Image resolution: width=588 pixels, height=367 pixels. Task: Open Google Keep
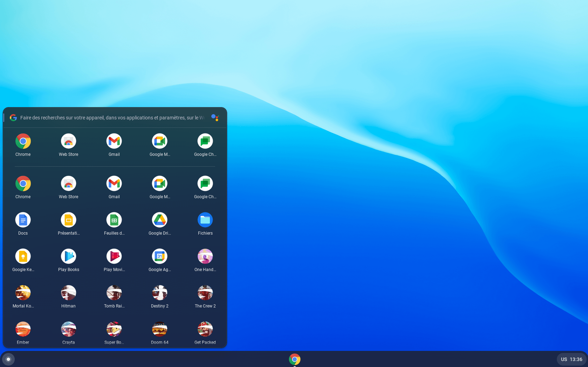click(x=23, y=256)
